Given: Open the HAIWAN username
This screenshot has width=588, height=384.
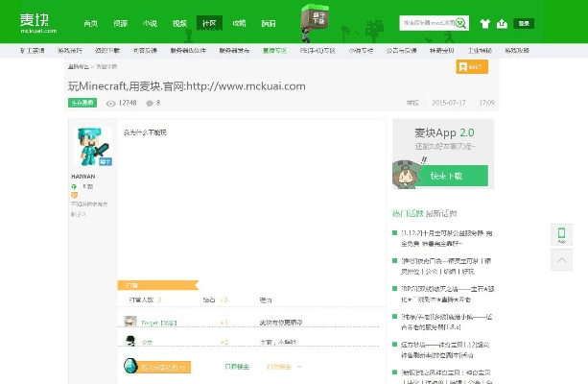Looking at the screenshot, I should click(83, 176).
